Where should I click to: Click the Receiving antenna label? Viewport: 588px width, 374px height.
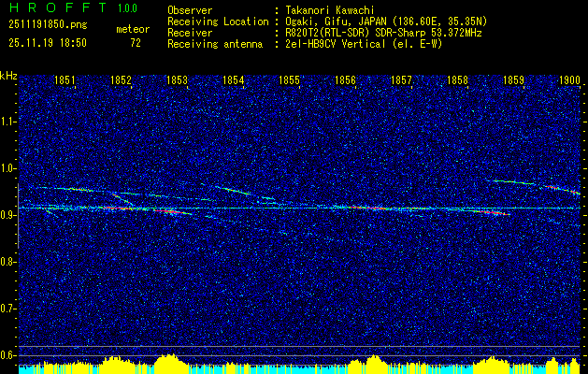click(215, 44)
